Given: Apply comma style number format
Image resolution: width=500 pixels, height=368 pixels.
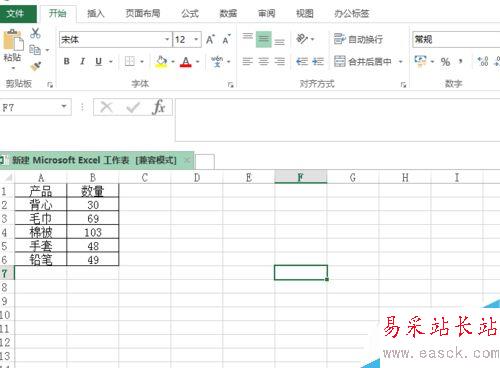Looking at the screenshot, I should 461,61.
